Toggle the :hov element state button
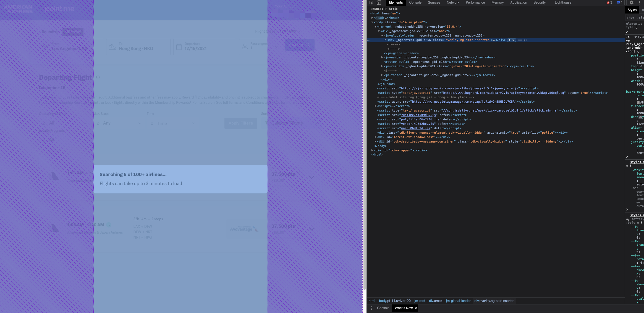This screenshot has height=313, width=644. tap(630, 17)
